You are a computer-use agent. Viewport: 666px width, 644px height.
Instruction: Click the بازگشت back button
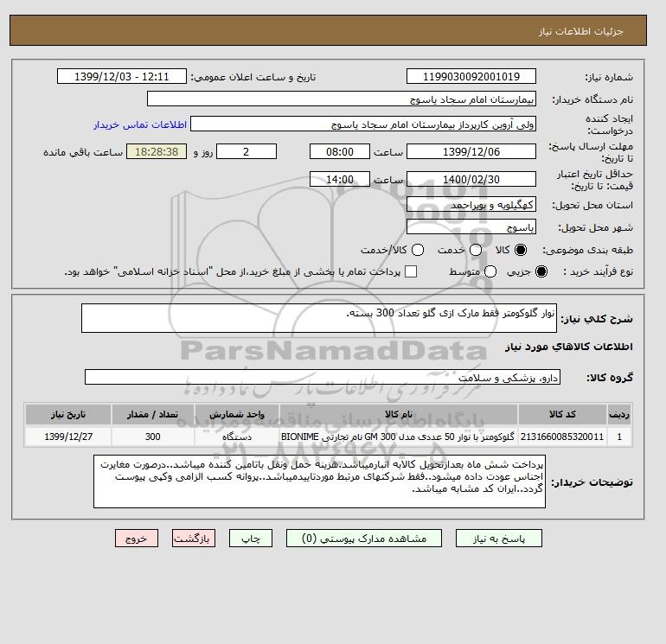194,539
